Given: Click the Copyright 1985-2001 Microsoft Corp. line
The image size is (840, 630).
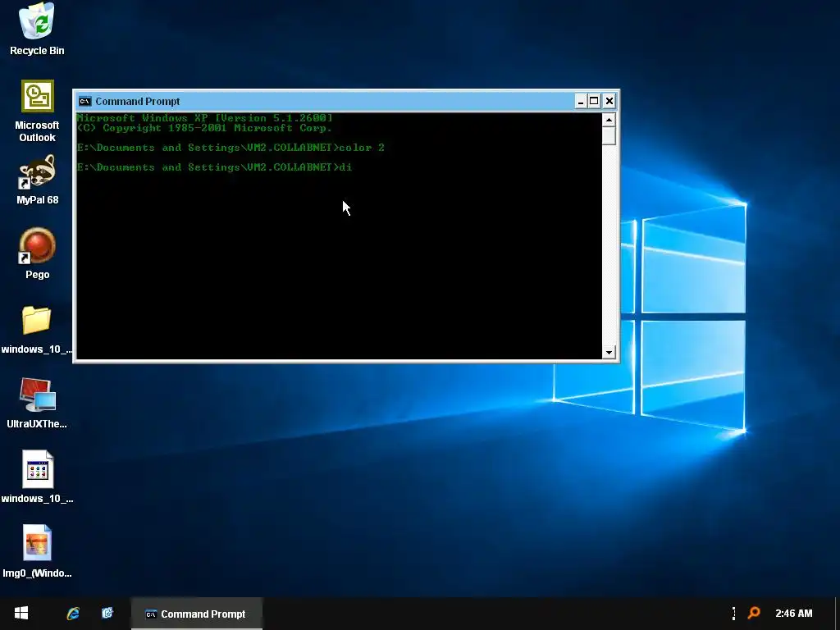Looking at the screenshot, I should click(x=204, y=128).
